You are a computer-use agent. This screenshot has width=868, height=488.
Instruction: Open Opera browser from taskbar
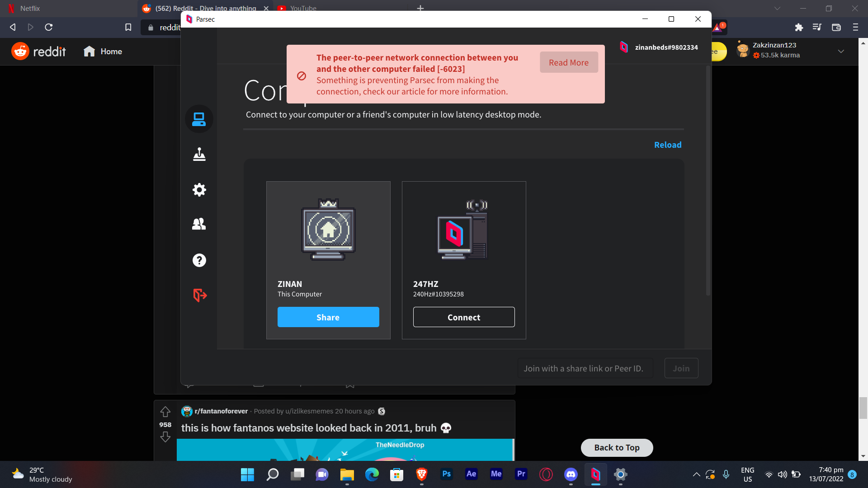546,474
